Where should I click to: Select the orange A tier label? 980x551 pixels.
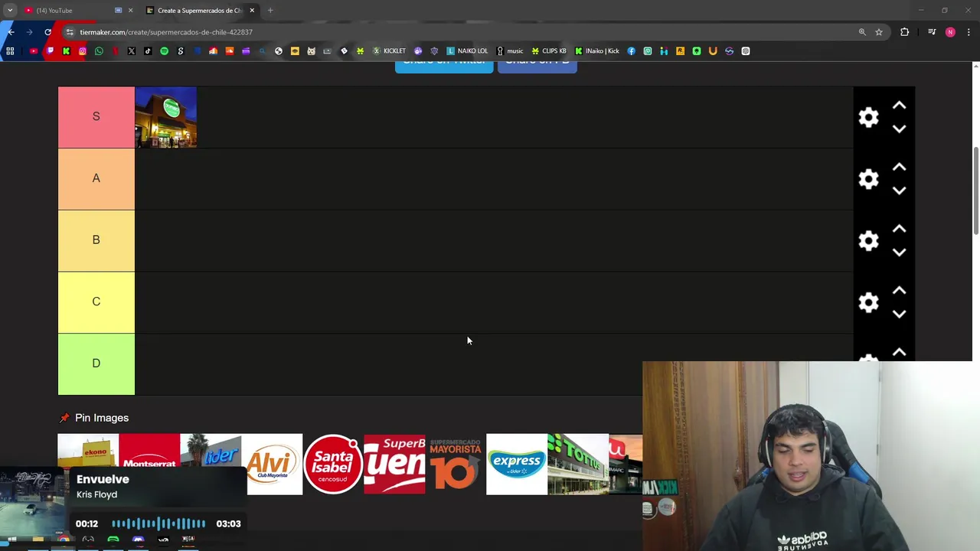tap(96, 179)
